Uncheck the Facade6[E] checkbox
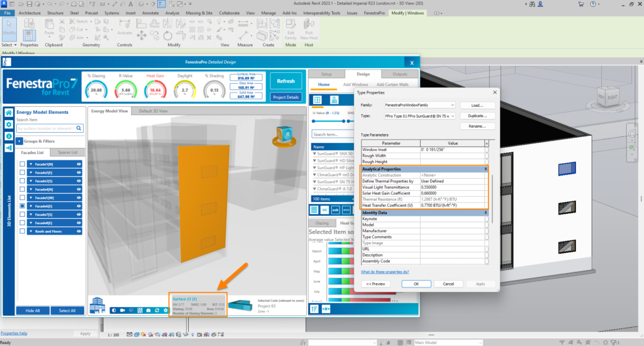The height and width of the screenshot is (346, 644). pyautogui.click(x=22, y=206)
